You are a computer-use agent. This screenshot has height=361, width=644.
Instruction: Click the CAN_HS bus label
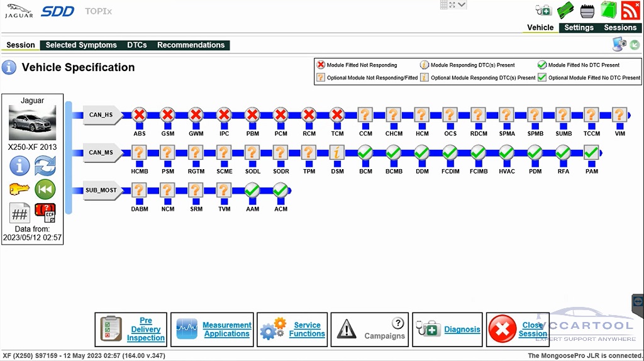(x=99, y=114)
